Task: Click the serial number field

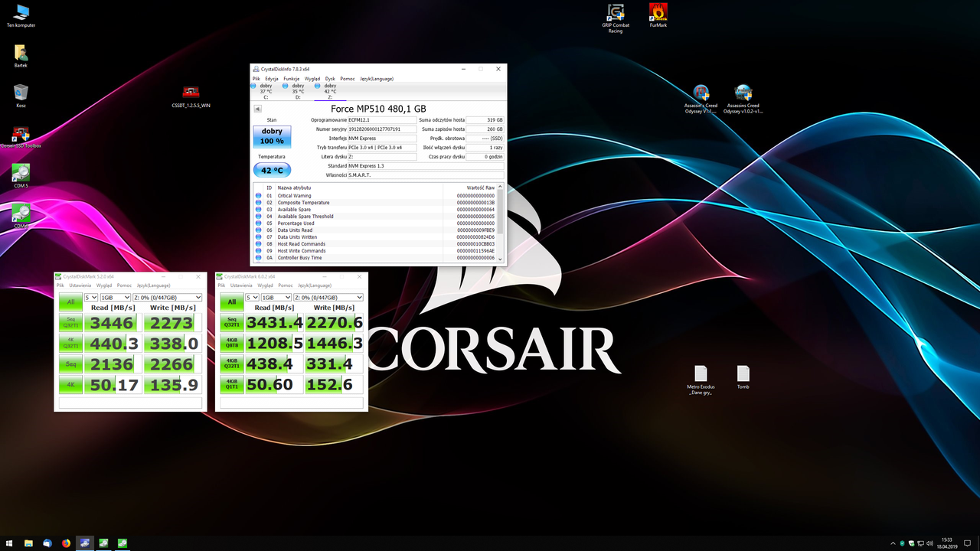Action: pyautogui.click(x=382, y=129)
